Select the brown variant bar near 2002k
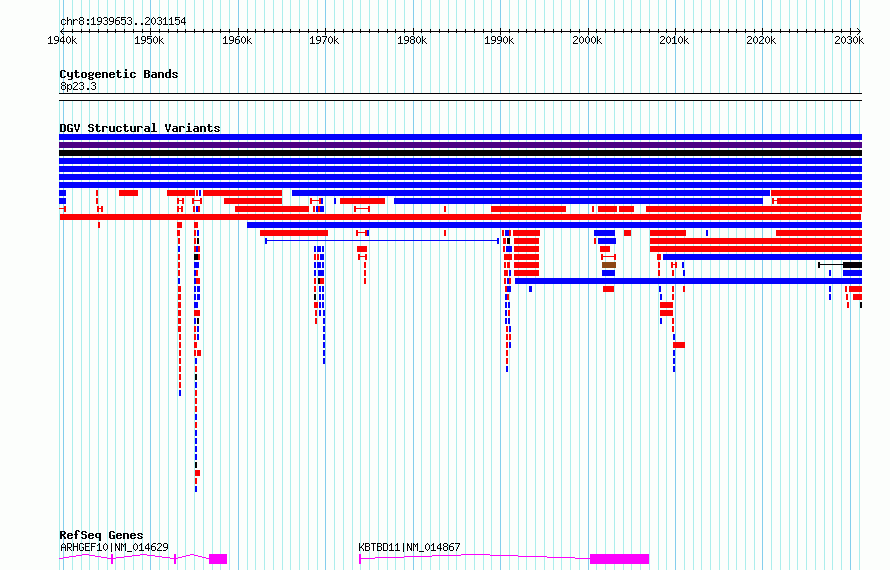The image size is (890, 570). coord(609,265)
